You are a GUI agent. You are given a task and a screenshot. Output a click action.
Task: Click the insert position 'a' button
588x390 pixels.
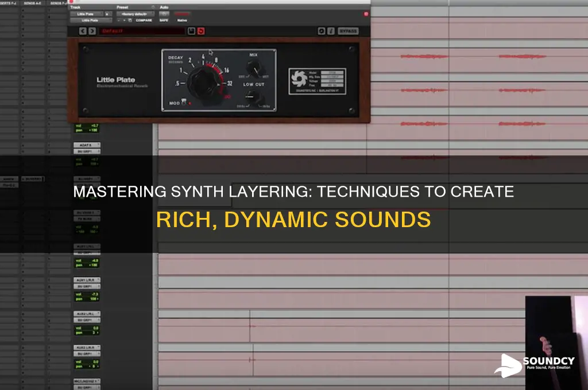point(107,14)
